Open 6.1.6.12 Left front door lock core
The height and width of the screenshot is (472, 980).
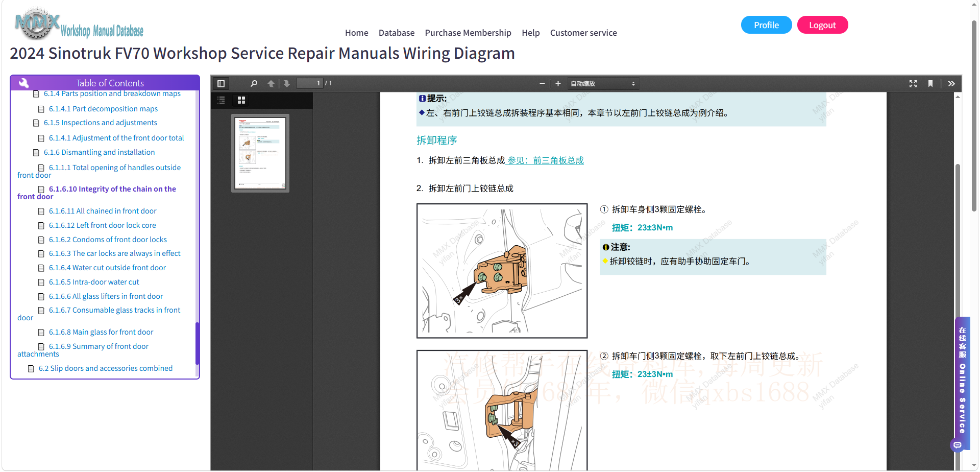(103, 225)
